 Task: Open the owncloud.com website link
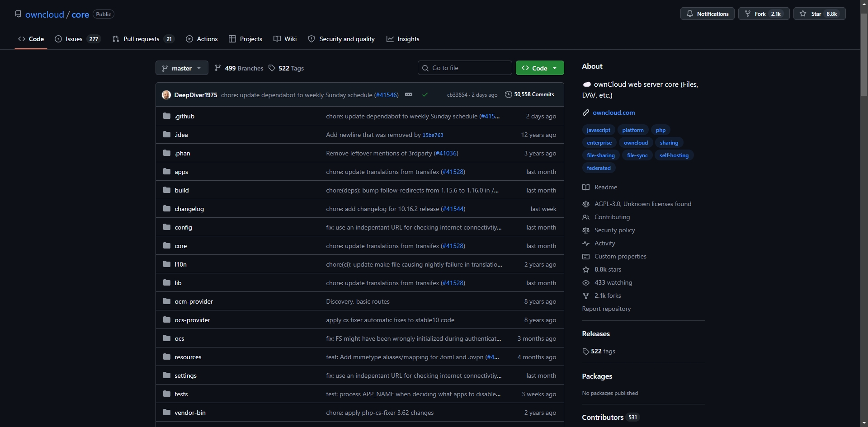613,113
